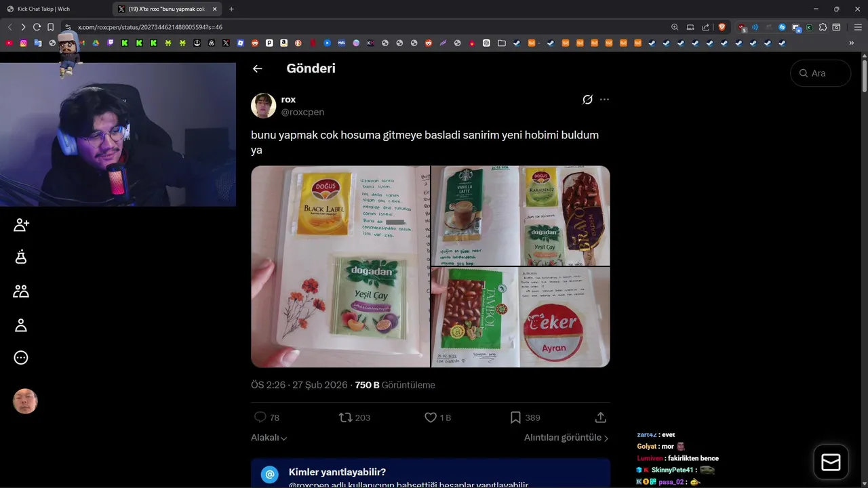Select the x.com URL in address bar
Screen dimensions: 868x488
[x=150, y=27]
